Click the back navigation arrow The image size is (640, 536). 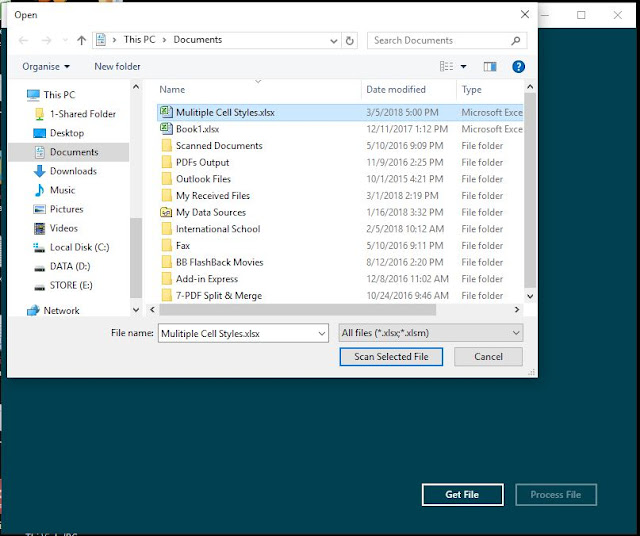(x=24, y=40)
